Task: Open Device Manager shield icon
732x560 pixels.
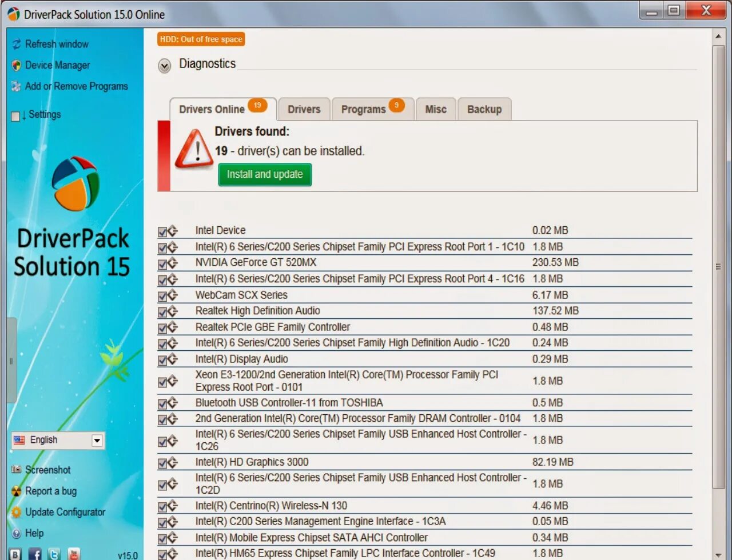Action: click(x=17, y=65)
